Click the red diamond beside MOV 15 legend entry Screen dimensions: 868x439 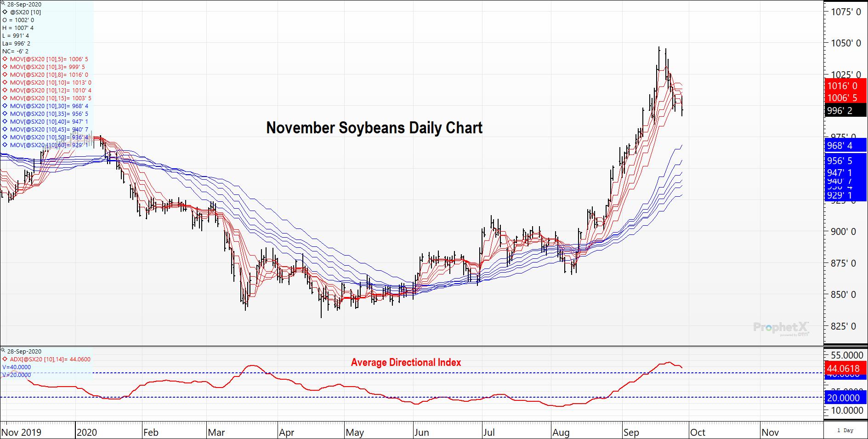tap(5, 98)
